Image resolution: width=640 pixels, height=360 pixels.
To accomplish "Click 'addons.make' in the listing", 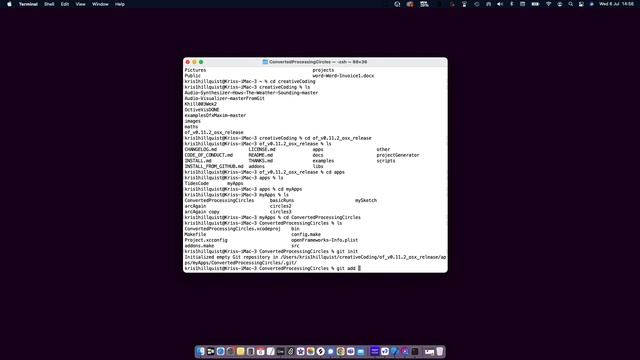I will tap(199, 246).
